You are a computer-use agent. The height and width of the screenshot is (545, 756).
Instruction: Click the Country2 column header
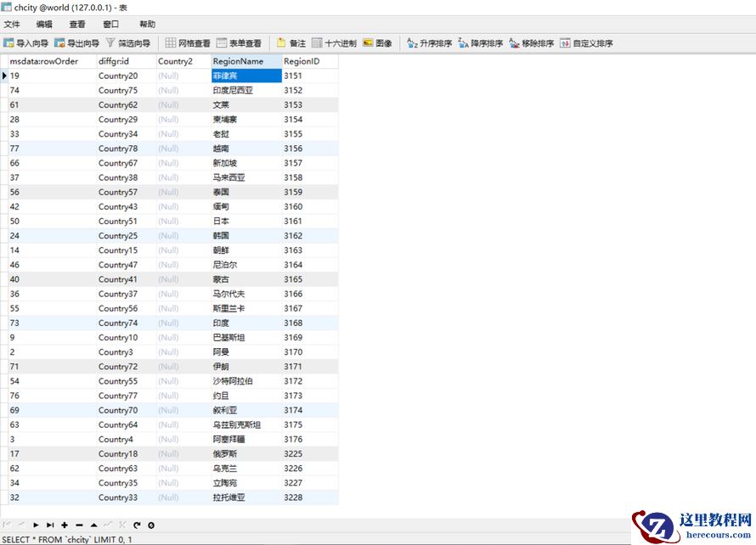coord(183,61)
